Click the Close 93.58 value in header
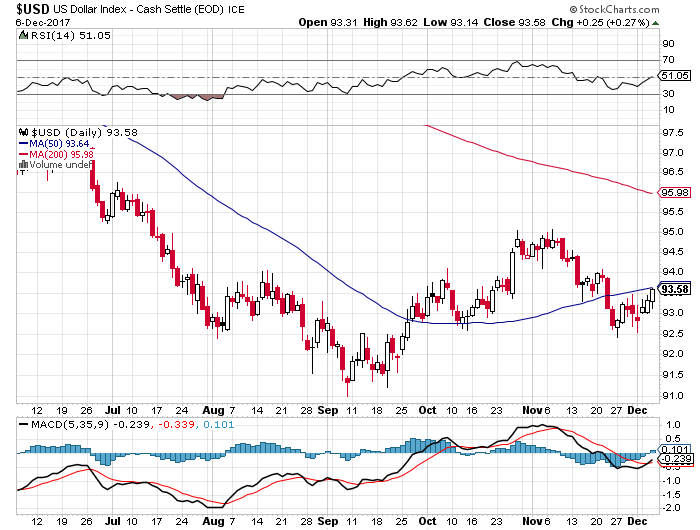700x530 pixels. click(x=518, y=22)
